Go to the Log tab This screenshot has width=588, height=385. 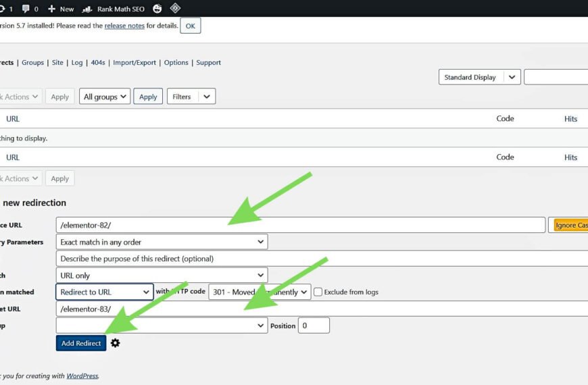pos(77,63)
